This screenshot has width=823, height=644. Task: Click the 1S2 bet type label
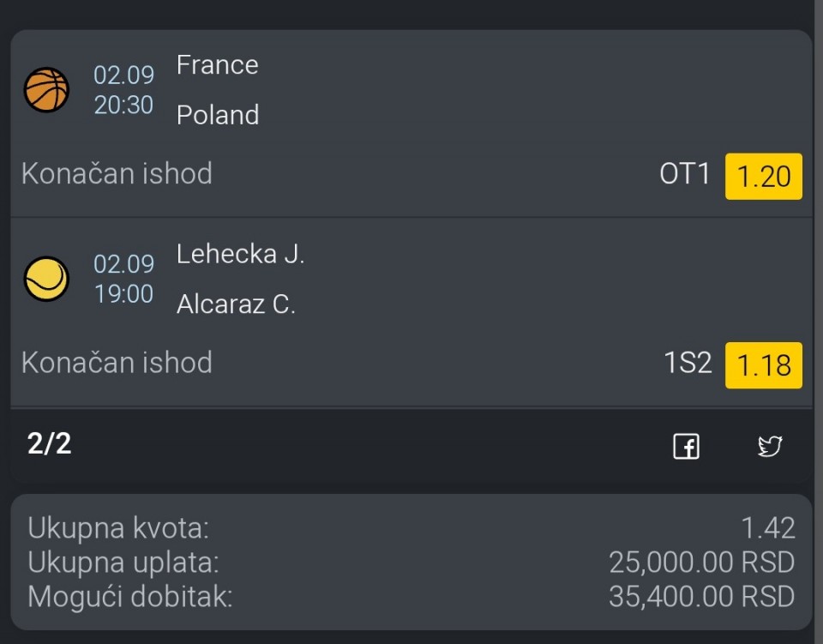(688, 363)
